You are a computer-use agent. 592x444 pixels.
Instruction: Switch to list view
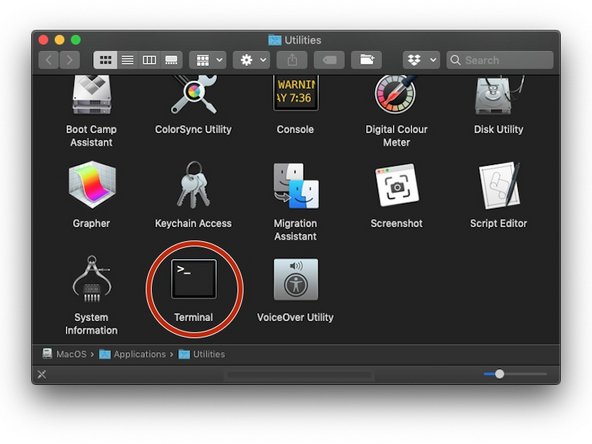click(128, 60)
